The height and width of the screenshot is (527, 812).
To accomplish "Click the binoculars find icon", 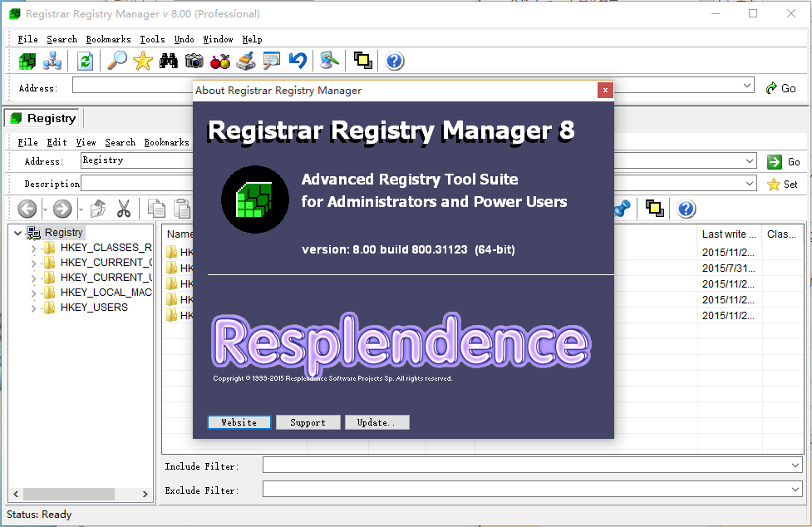I will [169, 61].
